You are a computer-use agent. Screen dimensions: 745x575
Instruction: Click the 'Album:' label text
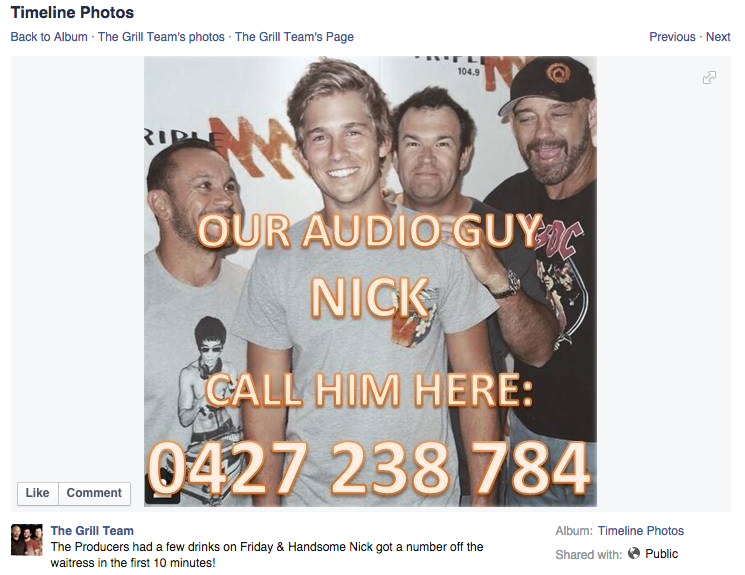click(x=574, y=530)
